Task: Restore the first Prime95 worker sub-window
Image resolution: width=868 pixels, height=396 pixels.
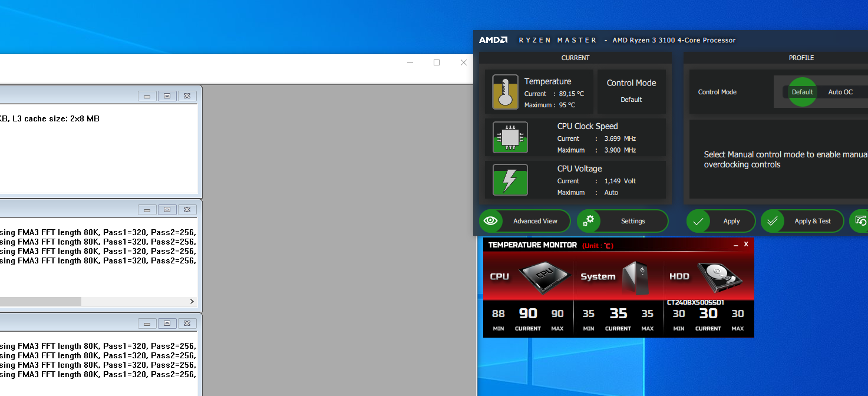Action: 167,96
